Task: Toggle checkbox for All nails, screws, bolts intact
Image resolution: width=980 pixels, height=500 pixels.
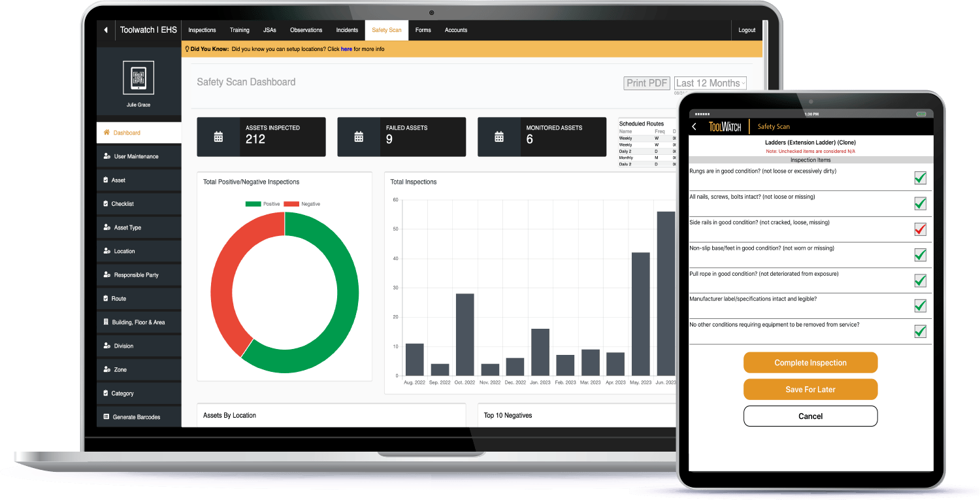Action: click(920, 203)
